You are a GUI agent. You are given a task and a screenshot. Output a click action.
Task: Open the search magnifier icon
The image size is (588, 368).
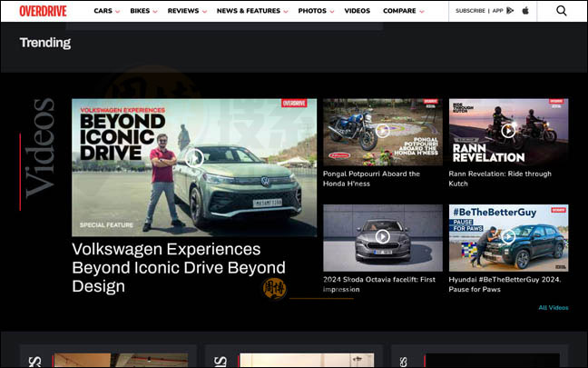pyautogui.click(x=562, y=11)
